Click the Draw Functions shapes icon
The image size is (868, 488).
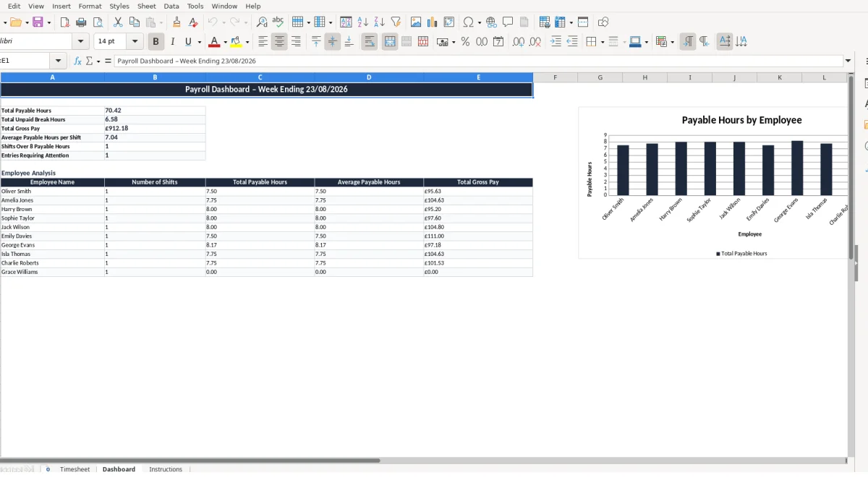[x=603, y=22]
